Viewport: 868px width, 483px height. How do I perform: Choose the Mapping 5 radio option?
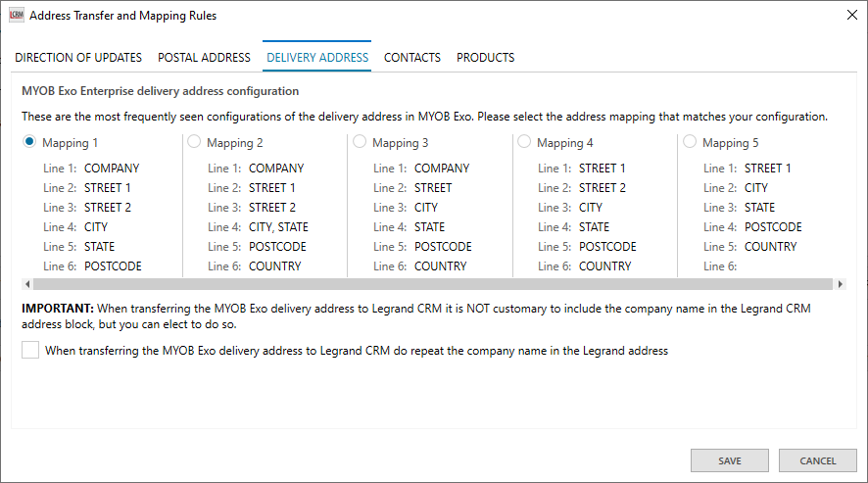[x=690, y=142]
